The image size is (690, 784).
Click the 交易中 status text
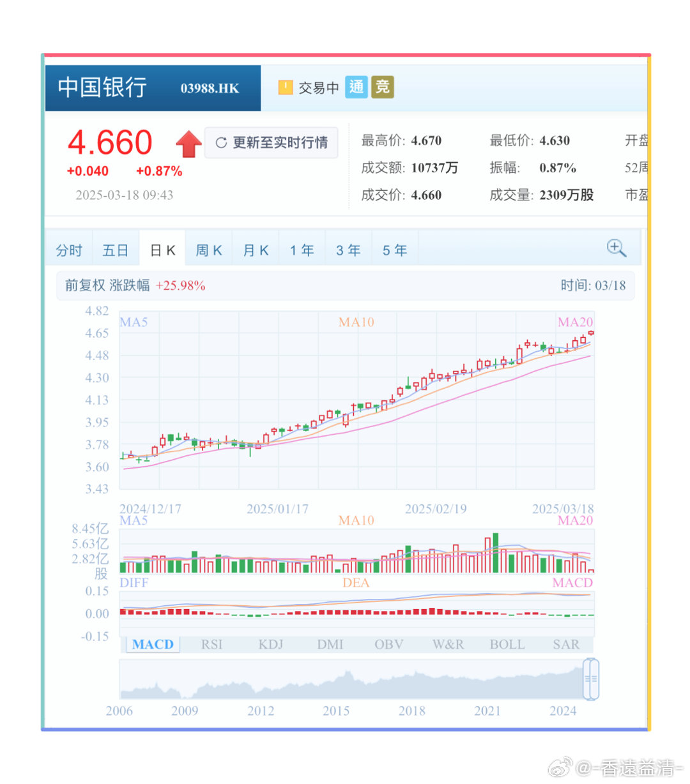[x=319, y=87]
